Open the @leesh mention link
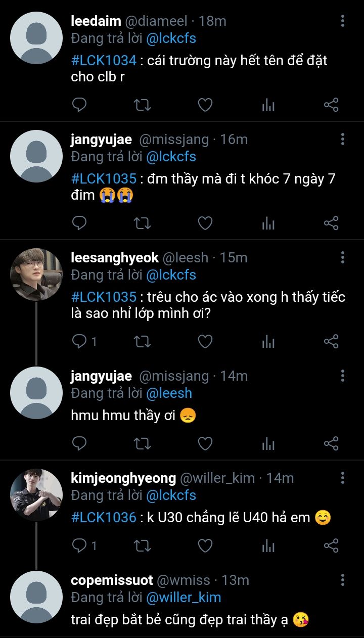 169,393
